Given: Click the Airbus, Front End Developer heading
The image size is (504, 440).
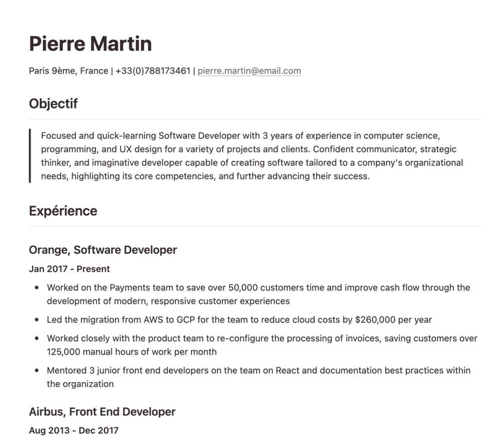Looking at the screenshot, I should tap(102, 412).
